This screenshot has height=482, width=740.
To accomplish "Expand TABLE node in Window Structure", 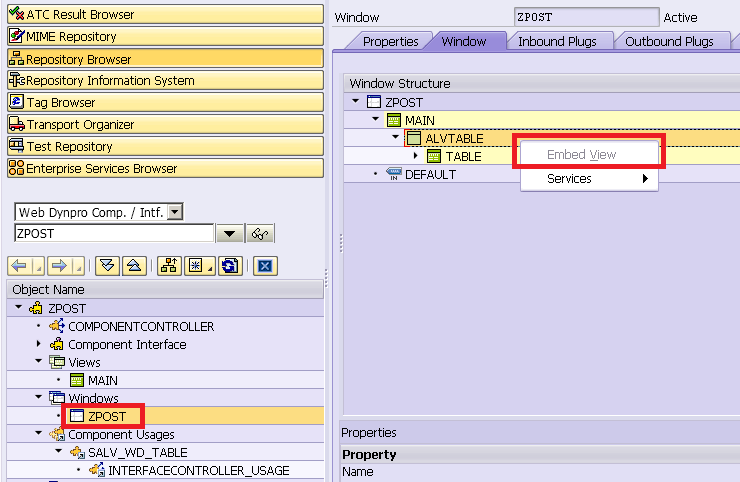I will [x=415, y=155].
